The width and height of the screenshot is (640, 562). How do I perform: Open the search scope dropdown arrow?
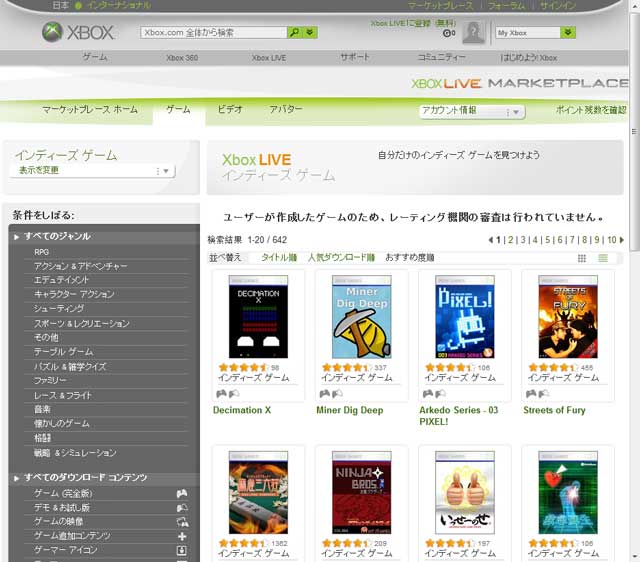pos(310,32)
